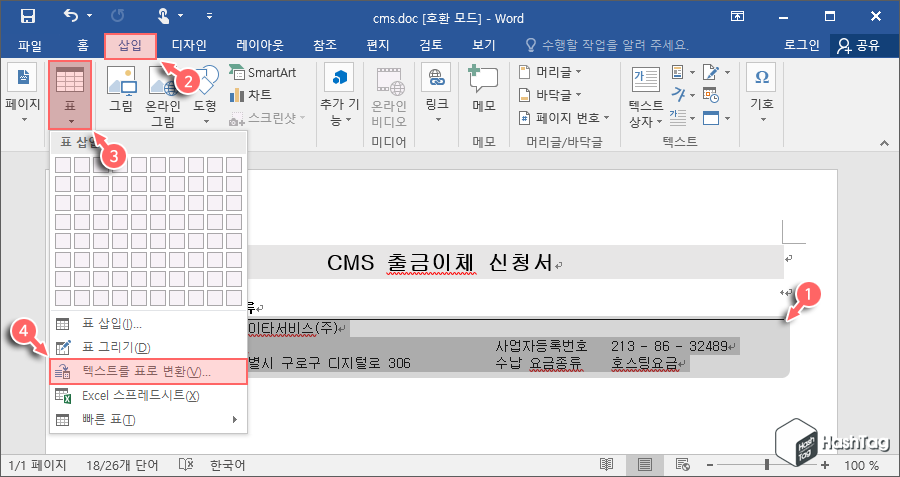Toggle touch/mouse mode icon

(x=163, y=17)
